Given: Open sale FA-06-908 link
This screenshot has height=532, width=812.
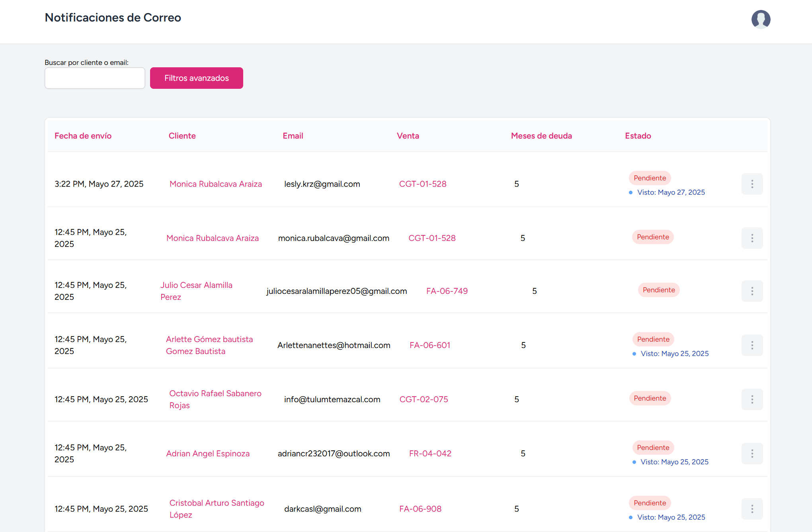Looking at the screenshot, I should [420, 509].
